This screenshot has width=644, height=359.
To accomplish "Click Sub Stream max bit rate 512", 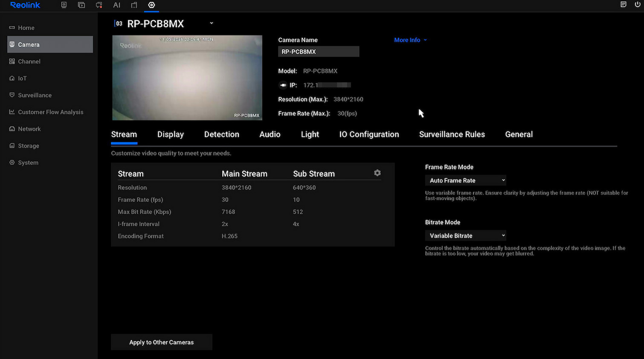I will [298, 212].
